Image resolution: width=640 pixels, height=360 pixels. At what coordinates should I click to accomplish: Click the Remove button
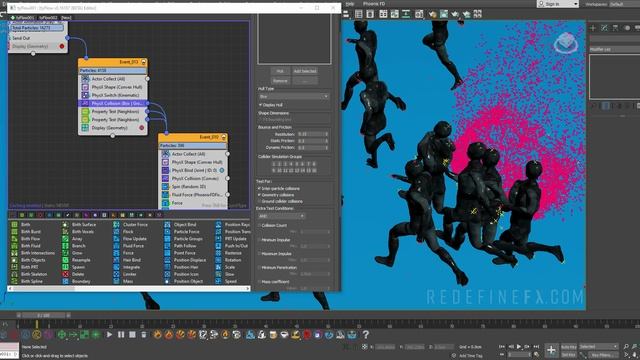(x=280, y=81)
